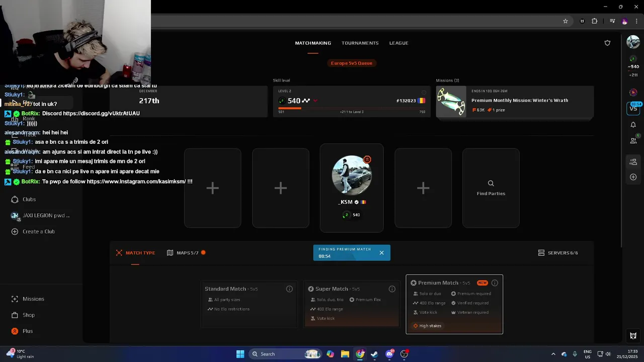Viewport: 644px width, 362px height.
Task: Click Find Parties
Action: [491, 188]
